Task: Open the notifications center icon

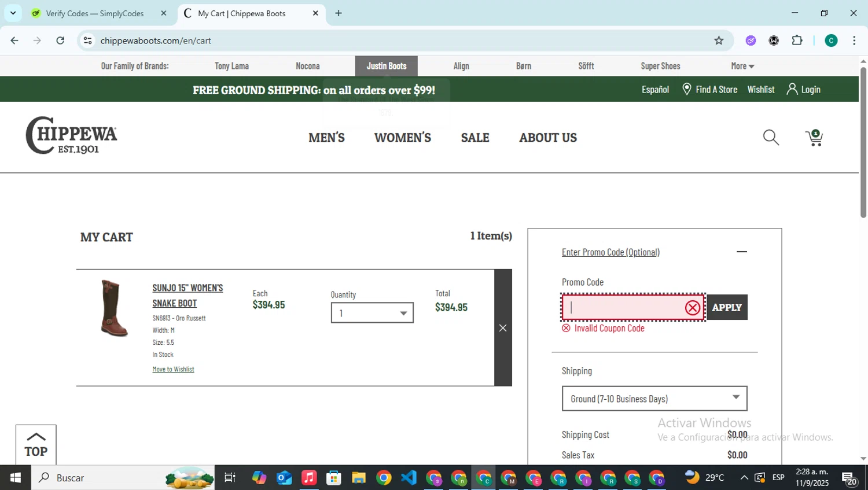Action: click(x=849, y=478)
